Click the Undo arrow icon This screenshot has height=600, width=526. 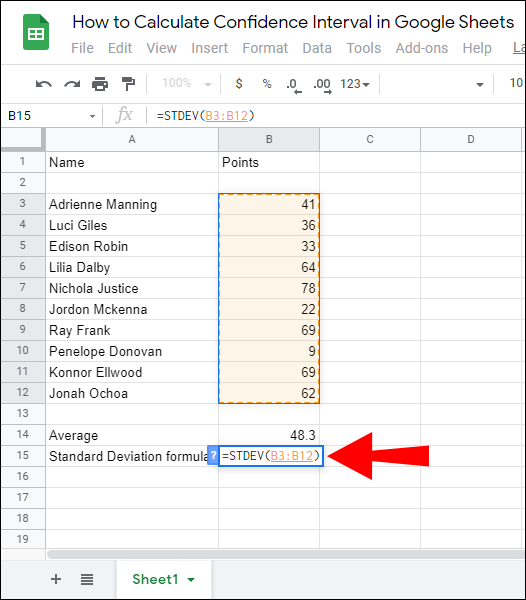(x=44, y=84)
